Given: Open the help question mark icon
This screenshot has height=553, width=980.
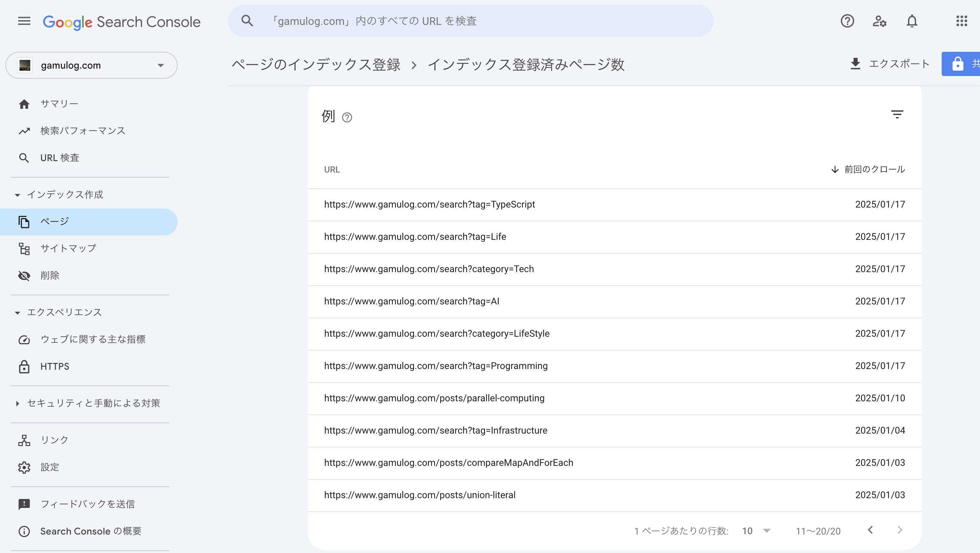Looking at the screenshot, I should click(x=847, y=21).
